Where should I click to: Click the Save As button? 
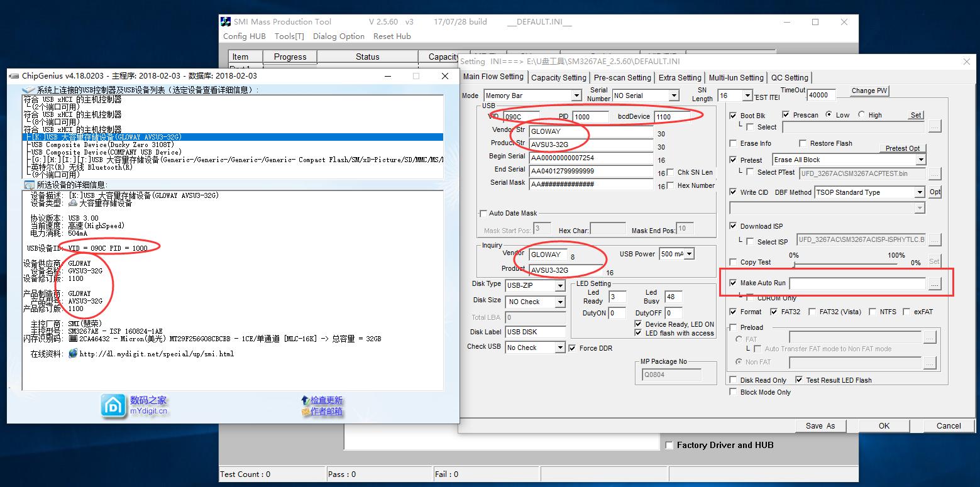pyautogui.click(x=820, y=425)
